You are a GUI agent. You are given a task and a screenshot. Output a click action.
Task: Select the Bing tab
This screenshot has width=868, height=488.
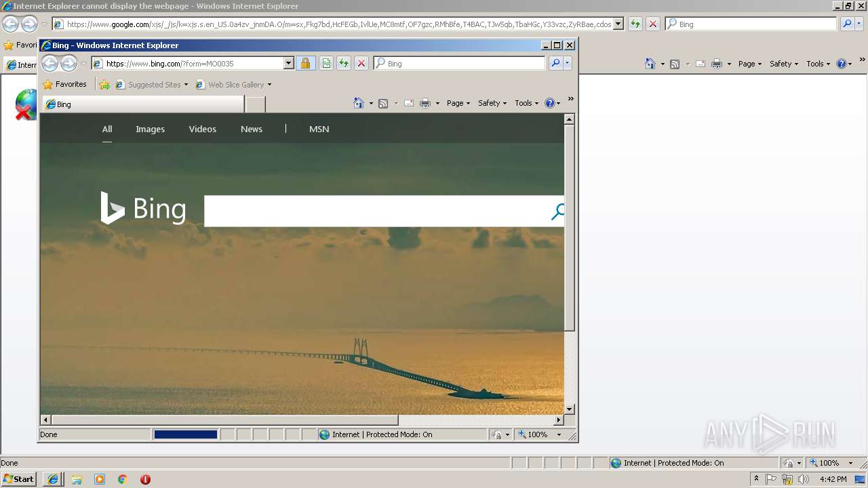coord(143,104)
